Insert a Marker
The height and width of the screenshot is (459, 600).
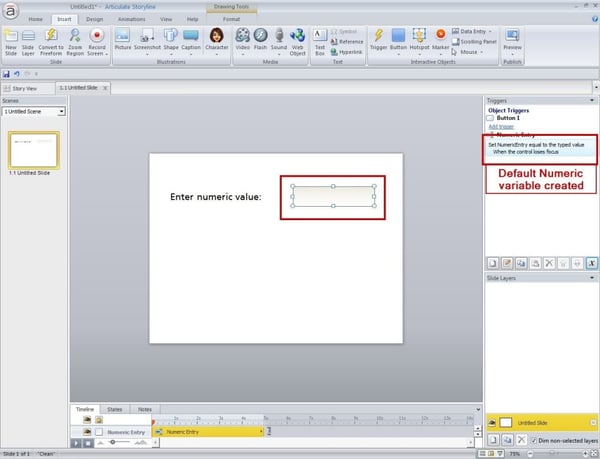coord(440,41)
